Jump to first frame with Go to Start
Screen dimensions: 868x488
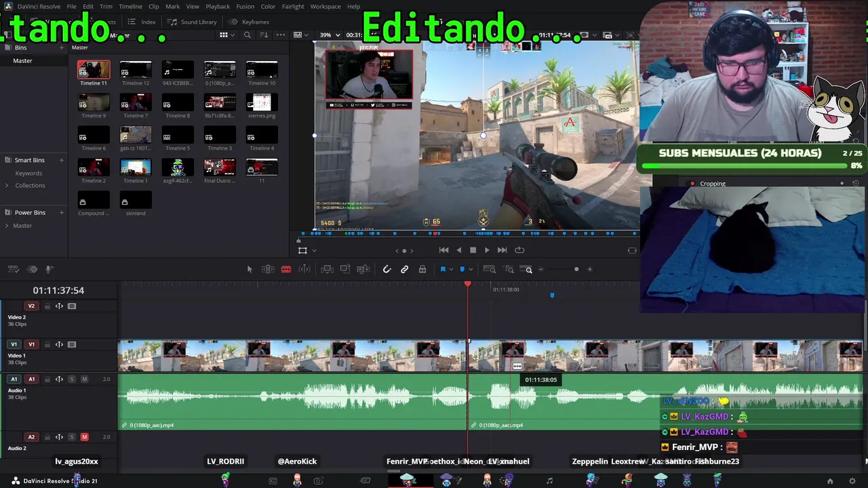[x=443, y=250]
